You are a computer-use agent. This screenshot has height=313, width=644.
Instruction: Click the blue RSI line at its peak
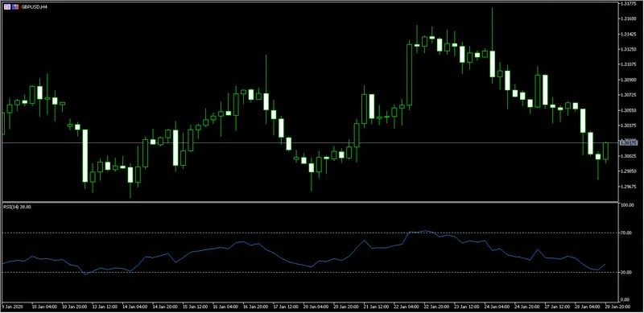coord(425,231)
